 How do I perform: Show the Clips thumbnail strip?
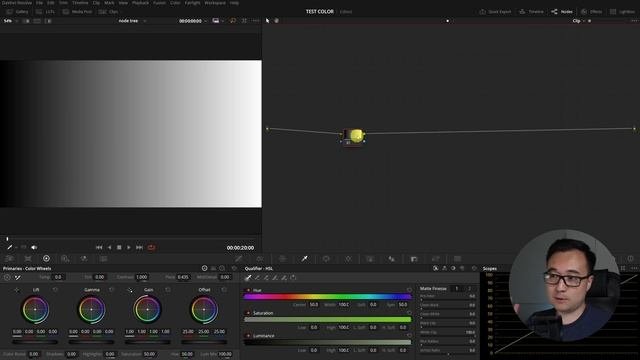coord(109,12)
